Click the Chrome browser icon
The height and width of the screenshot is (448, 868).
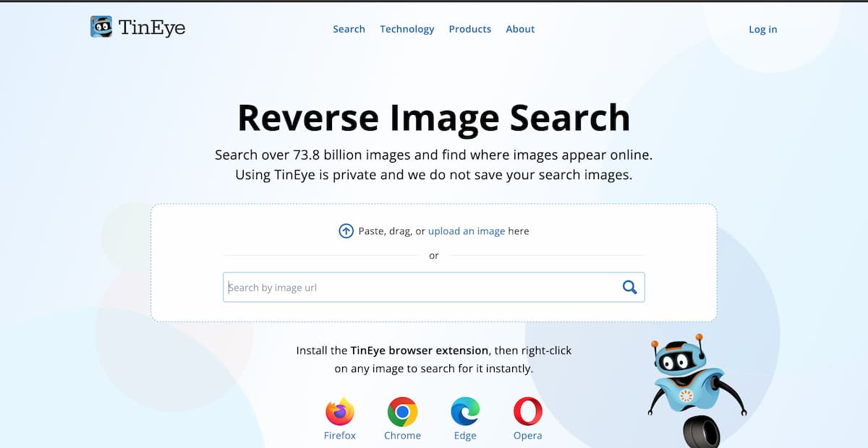tap(402, 411)
